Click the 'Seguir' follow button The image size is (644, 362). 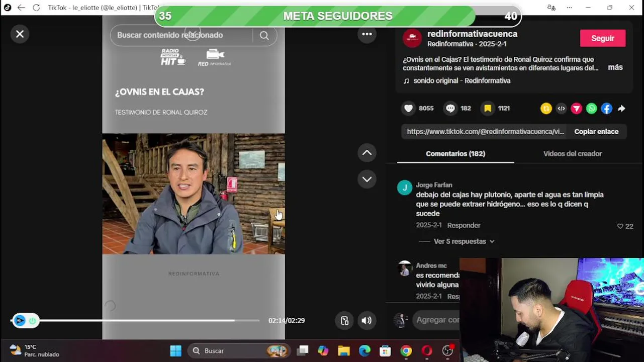602,38
